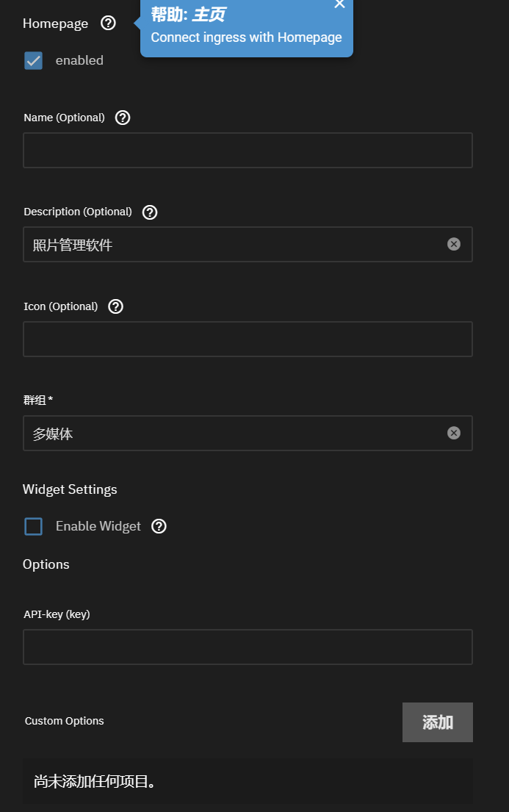
Task: Open the Homepage help tooltip
Action: pos(108,23)
